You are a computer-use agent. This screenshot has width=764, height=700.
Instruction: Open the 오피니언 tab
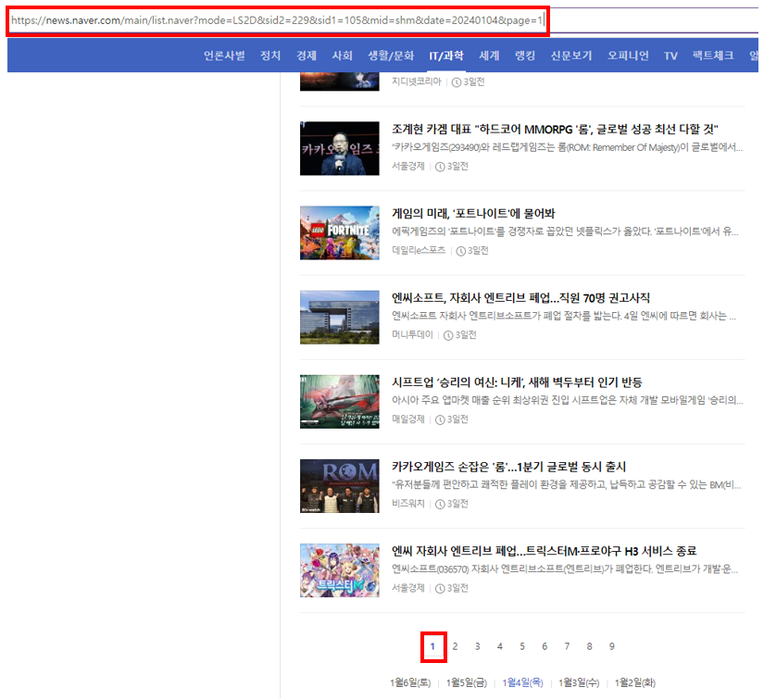coord(628,56)
